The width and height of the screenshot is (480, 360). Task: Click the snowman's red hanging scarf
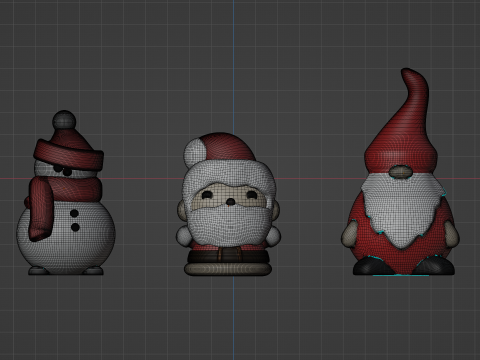pos(42,210)
